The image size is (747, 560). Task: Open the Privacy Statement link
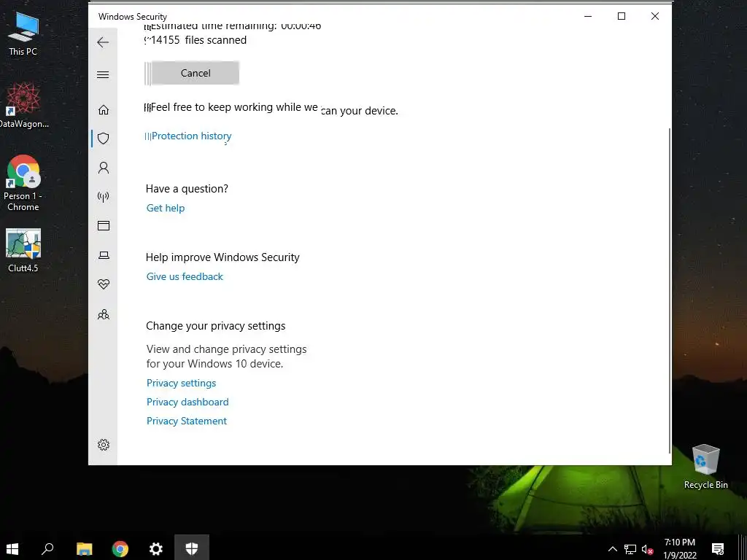pyautogui.click(x=187, y=421)
